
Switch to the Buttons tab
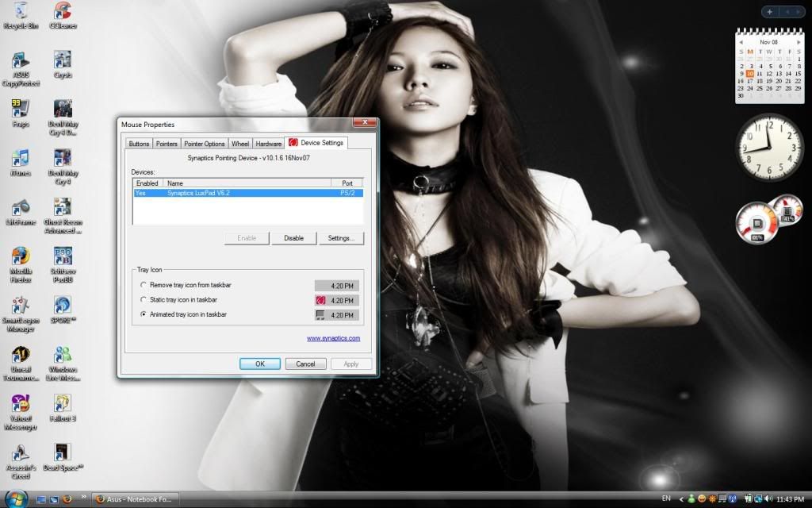pos(139,144)
